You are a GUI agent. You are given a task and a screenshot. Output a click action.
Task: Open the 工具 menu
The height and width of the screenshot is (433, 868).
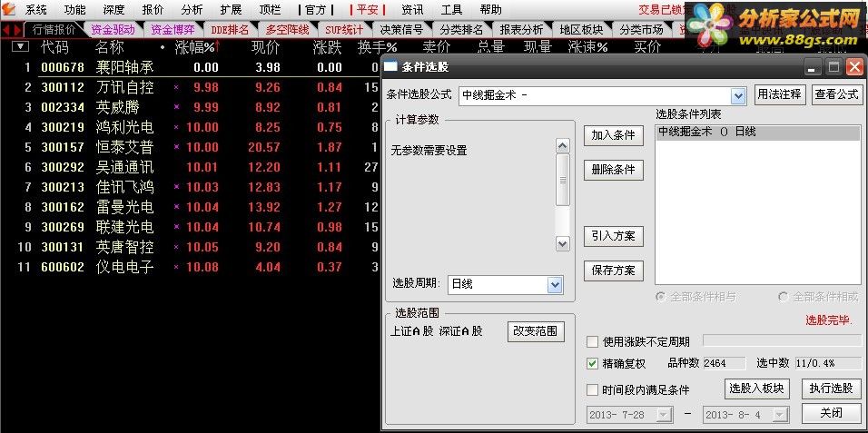[452, 9]
